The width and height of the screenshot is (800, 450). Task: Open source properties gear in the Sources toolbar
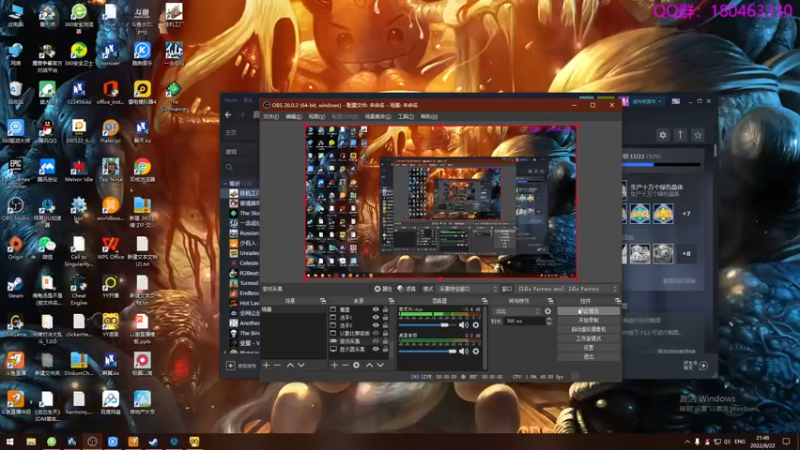click(x=356, y=365)
